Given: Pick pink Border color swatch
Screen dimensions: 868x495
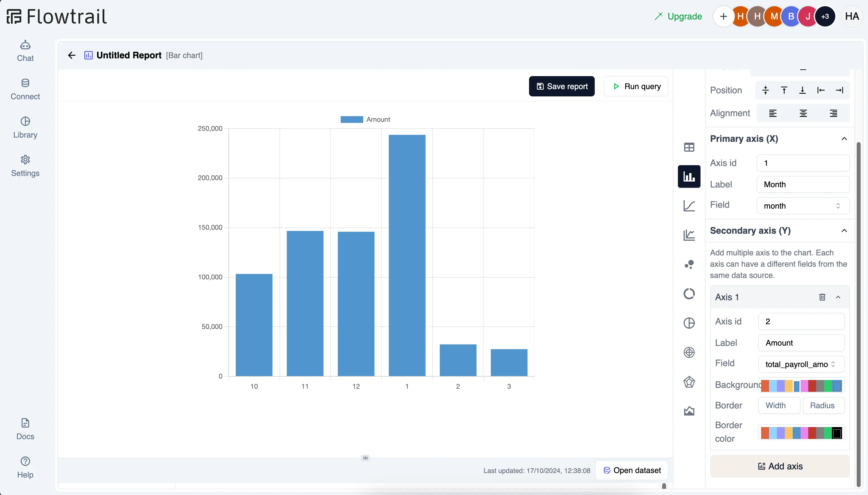Looking at the screenshot, I should [x=804, y=433].
